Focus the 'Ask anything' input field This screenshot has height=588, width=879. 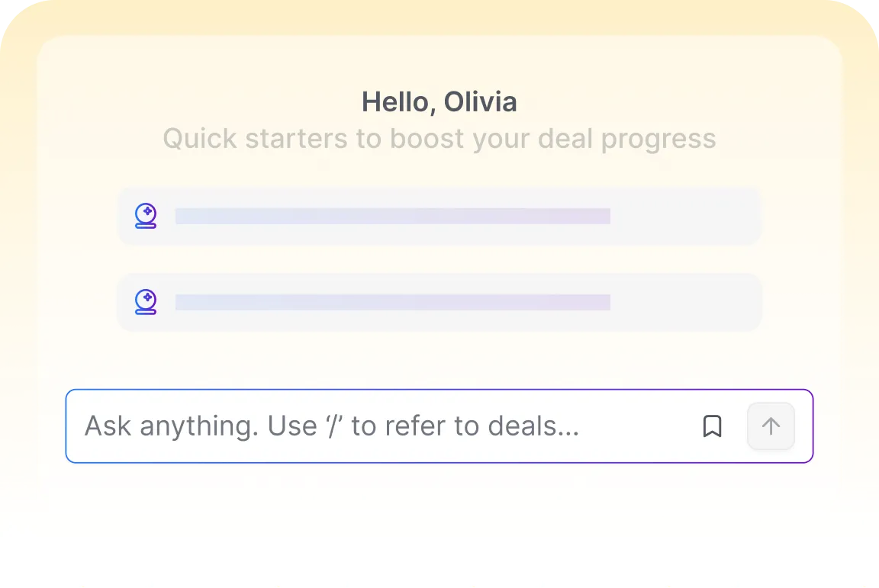[x=387, y=426]
